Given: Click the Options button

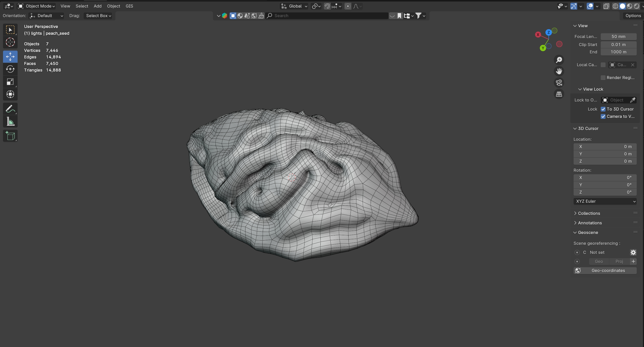Looking at the screenshot, I should click(x=633, y=16).
